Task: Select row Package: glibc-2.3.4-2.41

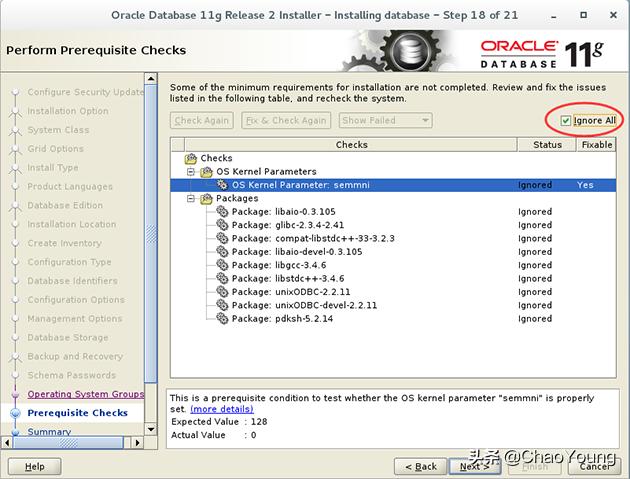Action: point(393,225)
